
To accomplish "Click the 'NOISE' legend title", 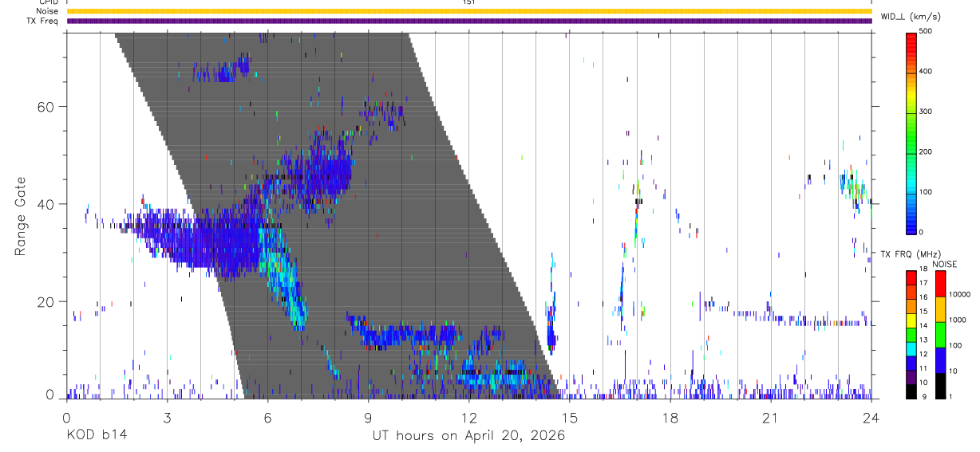I will pos(944,263).
